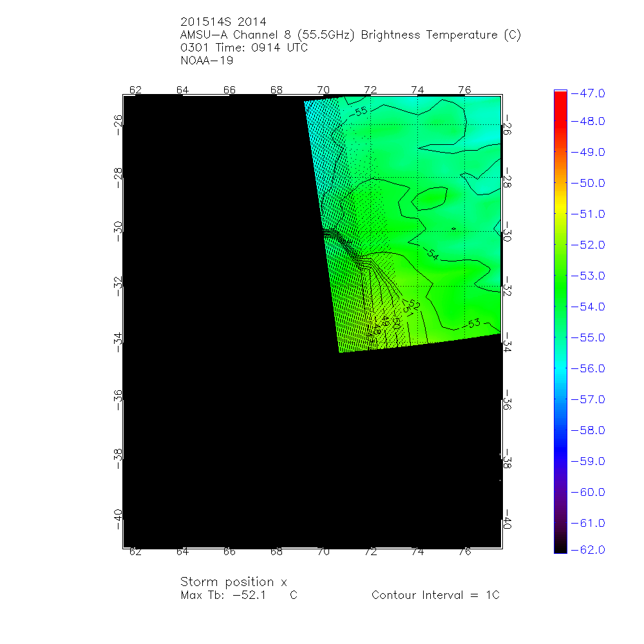The height and width of the screenshot is (644, 644).
Task: Click latitude -40 on the left axis
Action: 118,517
